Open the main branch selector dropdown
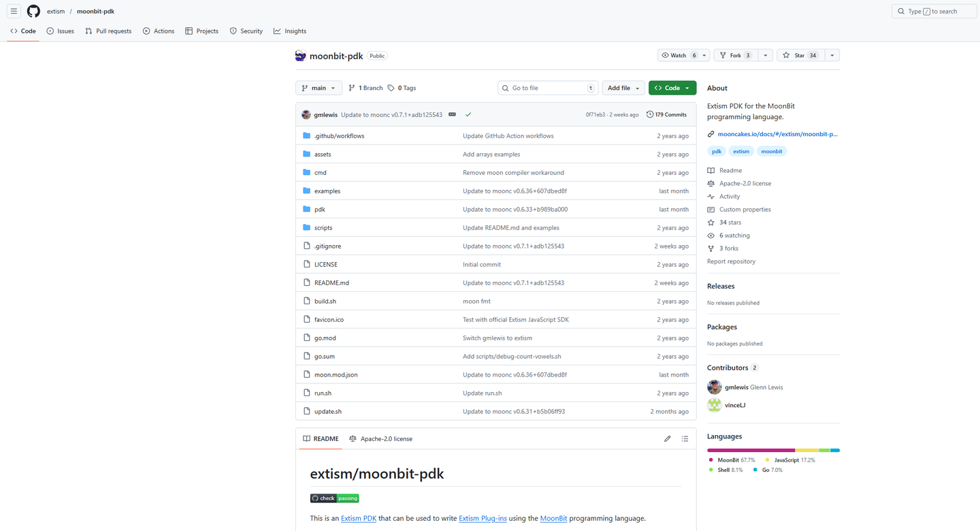Viewport: 980px width, 531px height. (x=319, y=88)
